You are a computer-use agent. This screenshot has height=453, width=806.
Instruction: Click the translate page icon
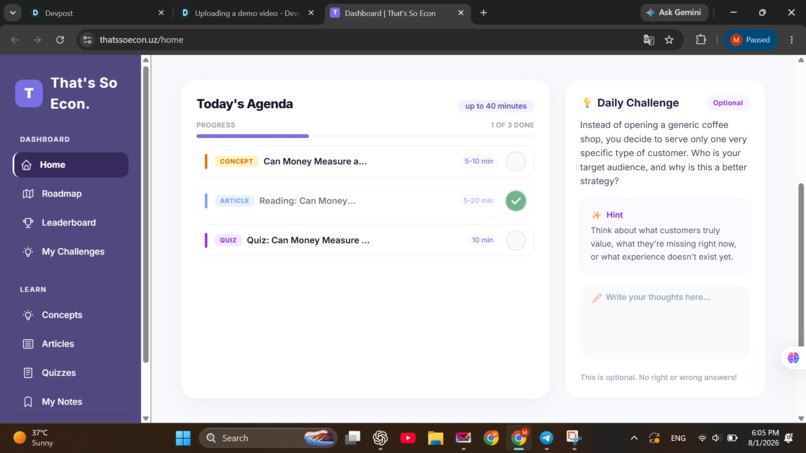(x=649, y=40)
